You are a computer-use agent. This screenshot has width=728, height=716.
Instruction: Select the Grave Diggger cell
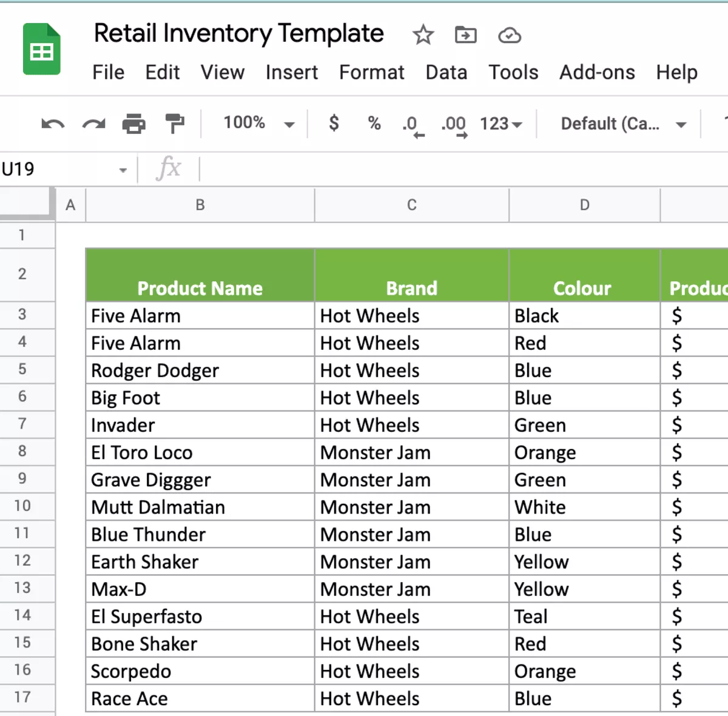click(200, 480)
